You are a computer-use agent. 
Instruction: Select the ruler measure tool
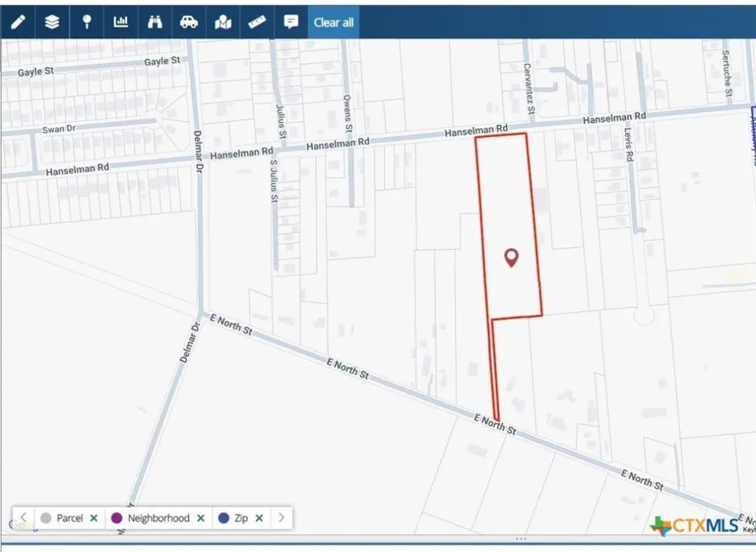coord(257,21)
